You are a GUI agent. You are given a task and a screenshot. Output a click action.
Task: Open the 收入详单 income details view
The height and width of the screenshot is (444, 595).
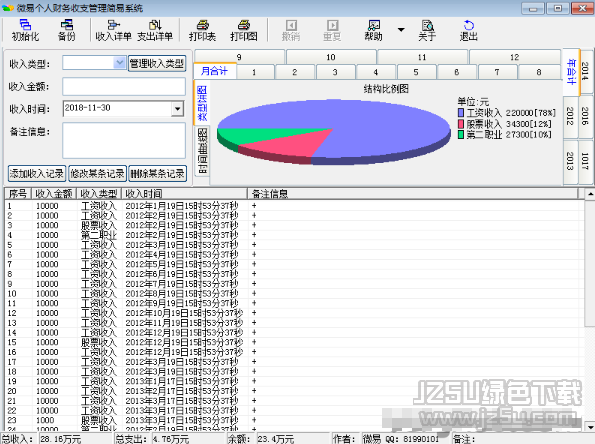[113, 30]
